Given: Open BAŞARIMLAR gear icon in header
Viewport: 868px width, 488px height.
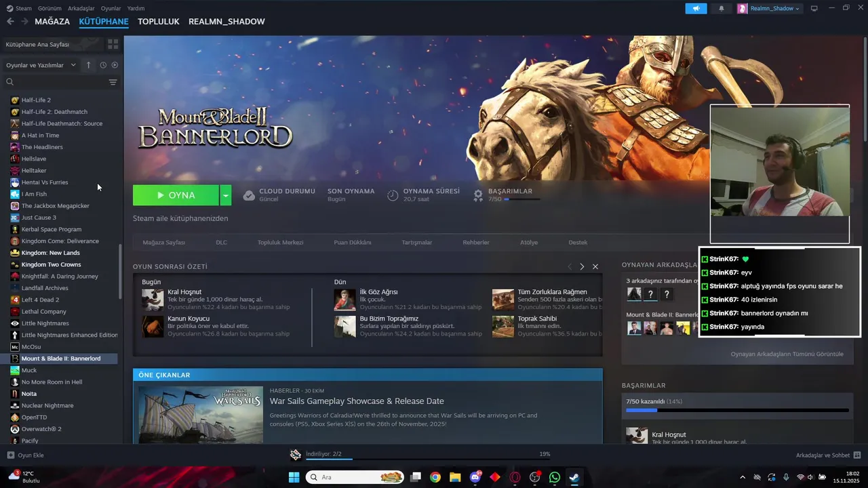Looking at the screenshot, I should (478, 195).
